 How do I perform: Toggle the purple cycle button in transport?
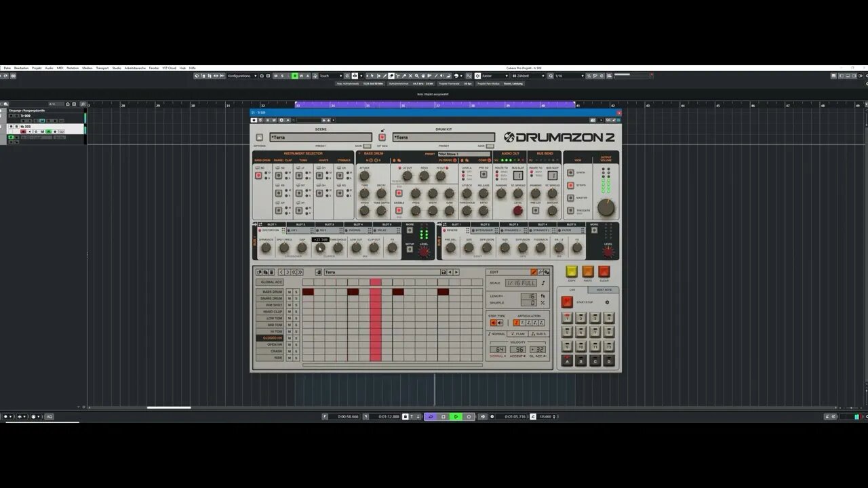pos(430,417)
